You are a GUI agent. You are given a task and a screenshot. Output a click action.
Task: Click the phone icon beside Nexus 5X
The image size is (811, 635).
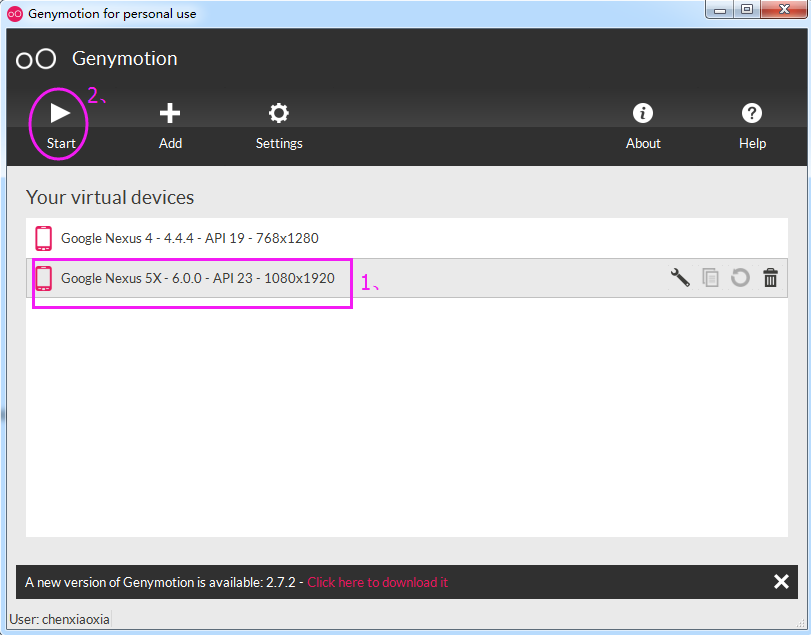tap(43, 278)
